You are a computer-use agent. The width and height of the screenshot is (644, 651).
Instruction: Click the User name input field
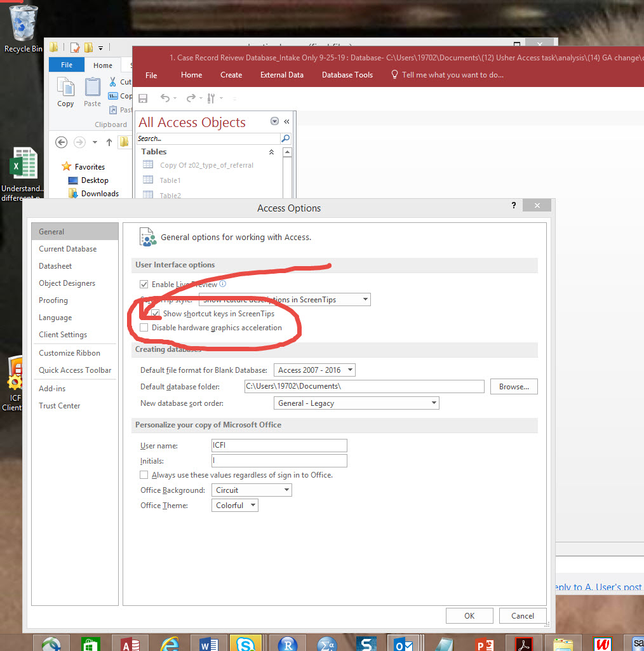(279, 445)
